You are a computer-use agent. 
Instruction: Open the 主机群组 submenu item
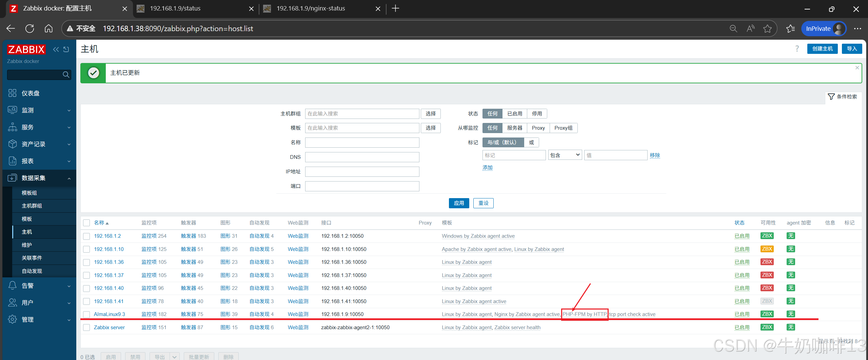[x=44, y=206]
